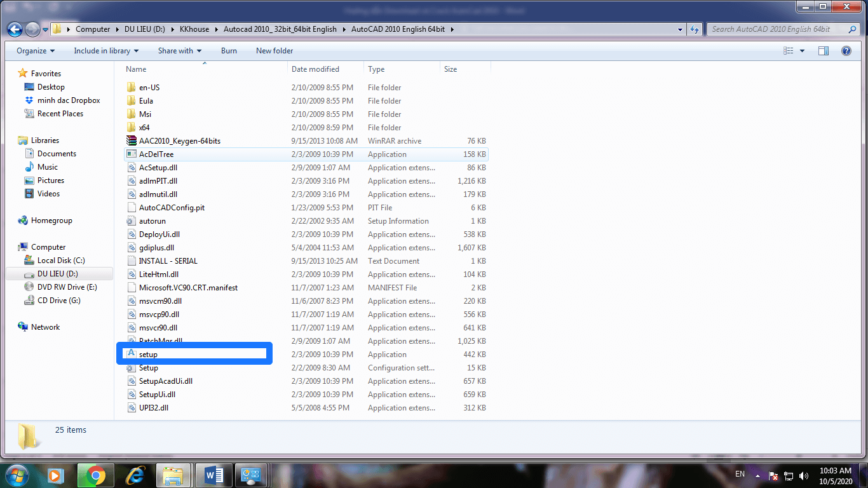Open CD Drive (G:) in navigation pane
868x488 pixels.
[x=59, y=301]
